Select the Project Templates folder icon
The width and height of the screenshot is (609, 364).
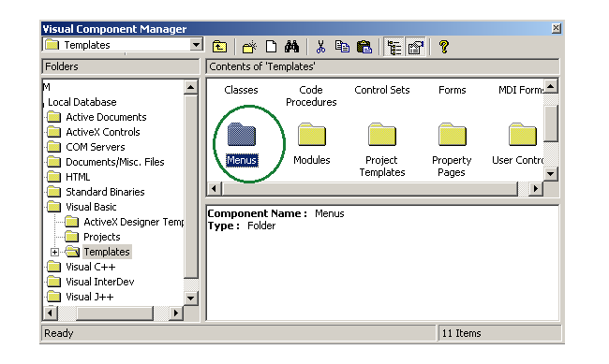[x=381, y=134]
